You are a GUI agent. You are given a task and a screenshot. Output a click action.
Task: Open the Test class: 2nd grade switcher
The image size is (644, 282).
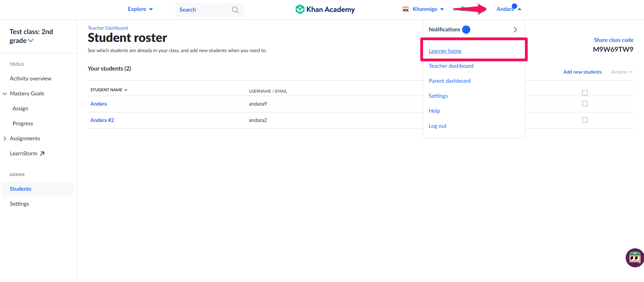[x=31, y=36]
